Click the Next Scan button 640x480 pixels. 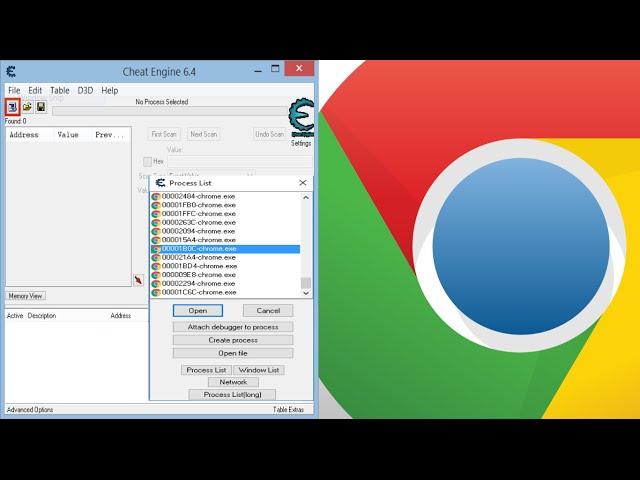pos(204,134)
